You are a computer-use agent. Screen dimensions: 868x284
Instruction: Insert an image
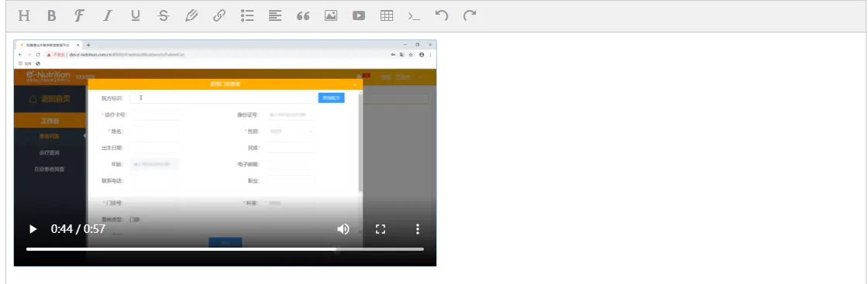click(331, 15)
